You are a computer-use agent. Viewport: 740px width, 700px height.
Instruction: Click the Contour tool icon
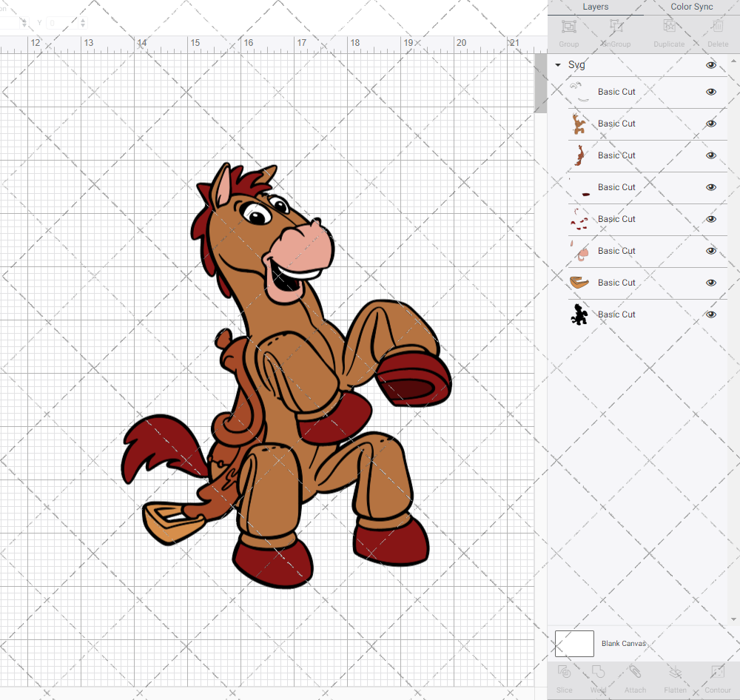717,672
